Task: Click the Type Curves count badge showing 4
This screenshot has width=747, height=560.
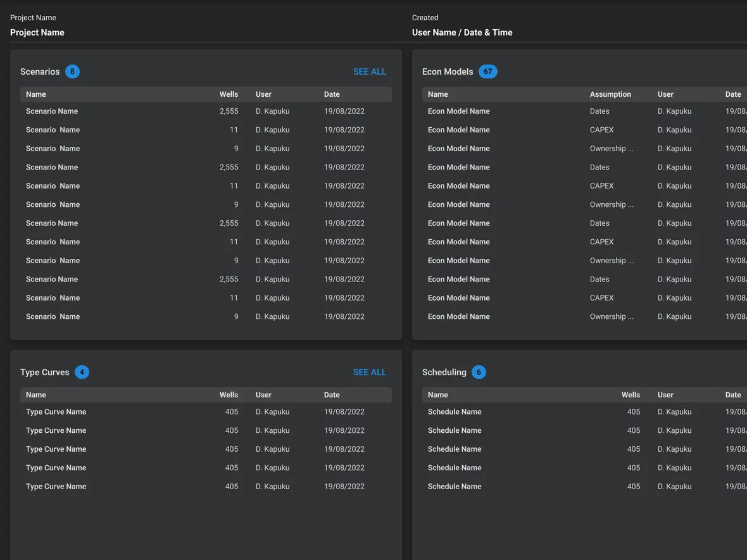Action: click(82, 372)
